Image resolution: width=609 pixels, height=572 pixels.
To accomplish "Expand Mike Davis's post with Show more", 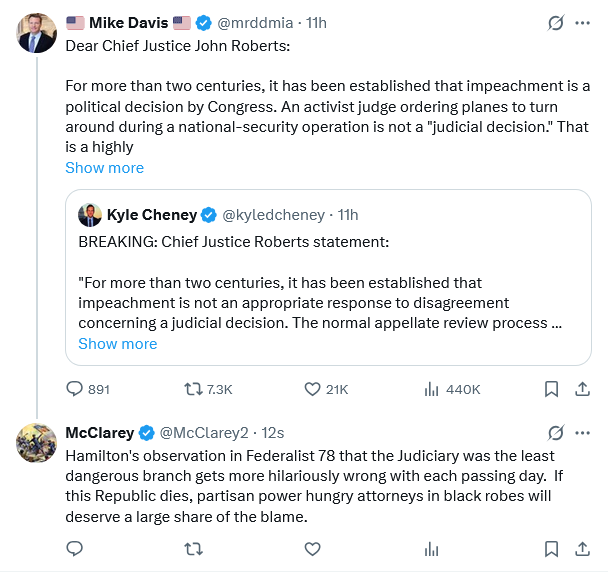I will pyautogui.click(x=104, y=168).
